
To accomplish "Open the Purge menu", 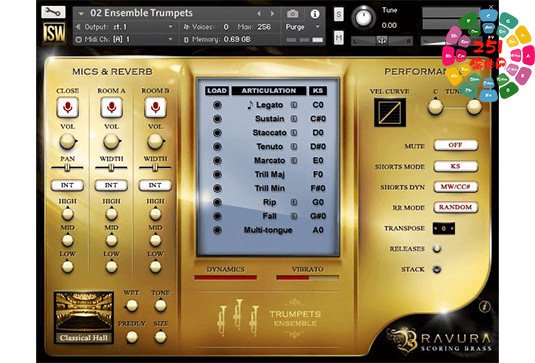I will (302, 27).
